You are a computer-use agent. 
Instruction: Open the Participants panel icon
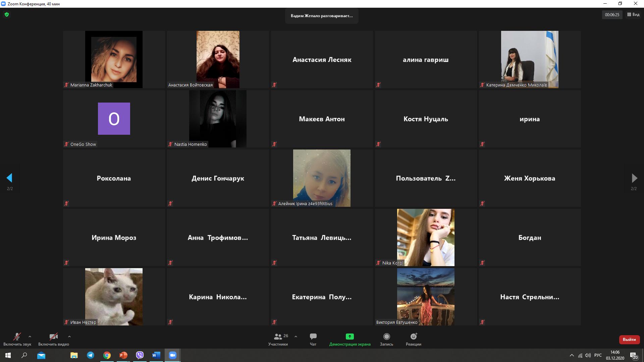[x=278, y=337]
